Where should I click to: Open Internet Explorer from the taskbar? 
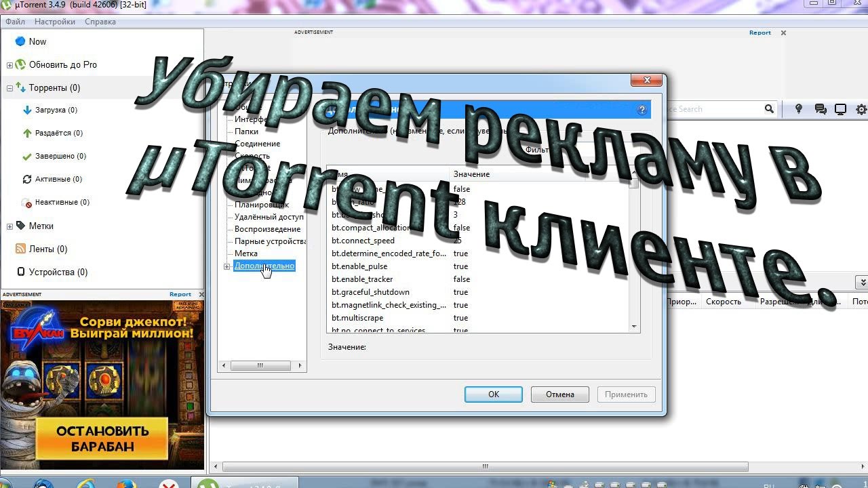click(x=86, y=484)
